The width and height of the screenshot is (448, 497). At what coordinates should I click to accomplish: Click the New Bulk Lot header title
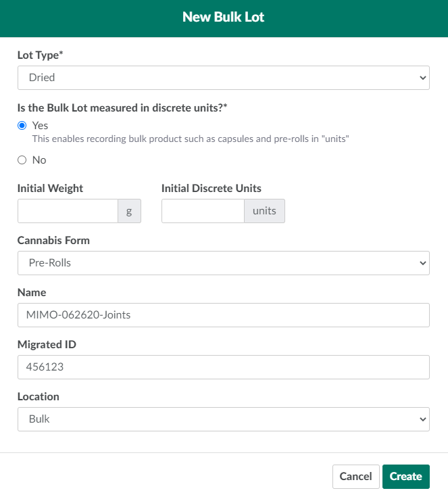pos(224,18)
